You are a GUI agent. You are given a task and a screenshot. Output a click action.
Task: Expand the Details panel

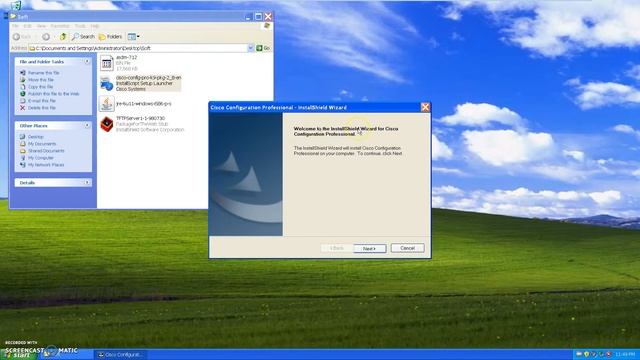pyautogui.click(x=87, y=182)
